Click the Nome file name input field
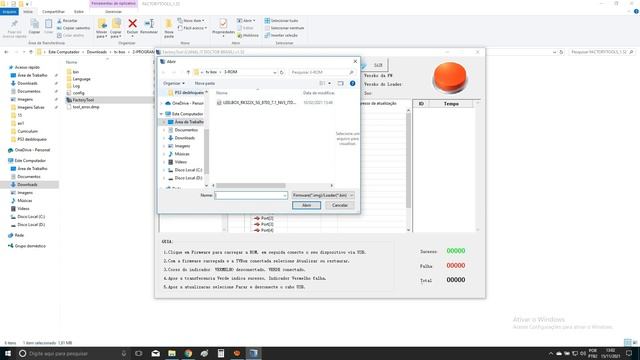This screenshot has height=360, width=640. (x=251, y=196)
